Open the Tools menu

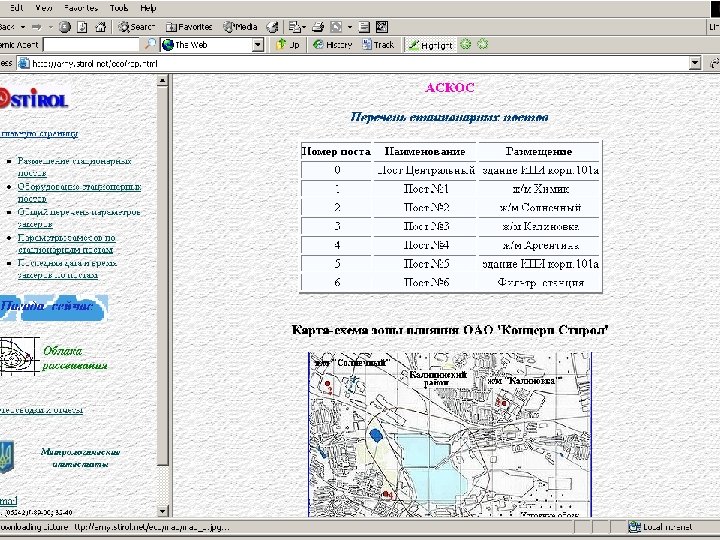pyautogui.click(x=120, y=8)
